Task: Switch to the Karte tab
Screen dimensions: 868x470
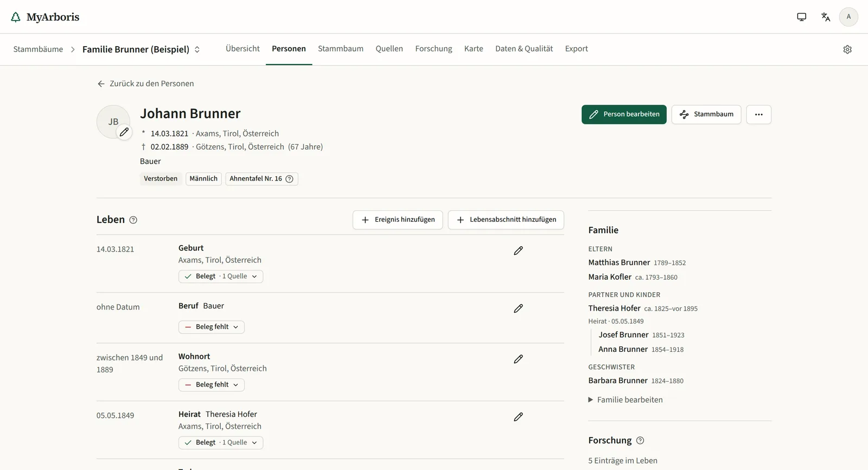Action: pyautogui.click(x=474, y=49)
